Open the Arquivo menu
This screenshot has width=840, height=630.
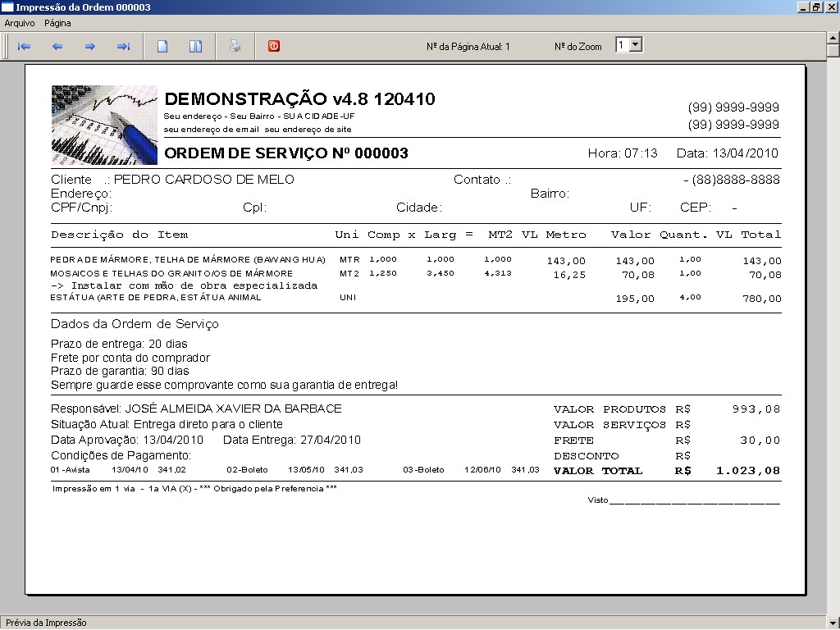19,24
